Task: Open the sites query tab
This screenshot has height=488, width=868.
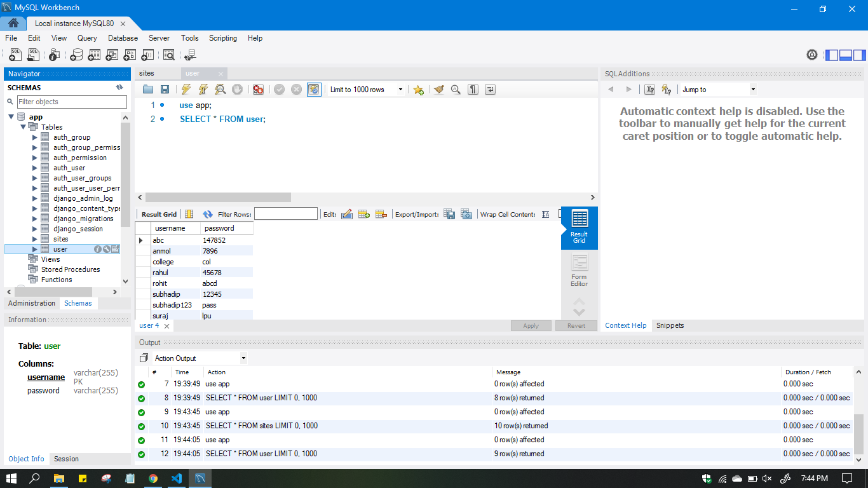Action: (x=147, y=73)
